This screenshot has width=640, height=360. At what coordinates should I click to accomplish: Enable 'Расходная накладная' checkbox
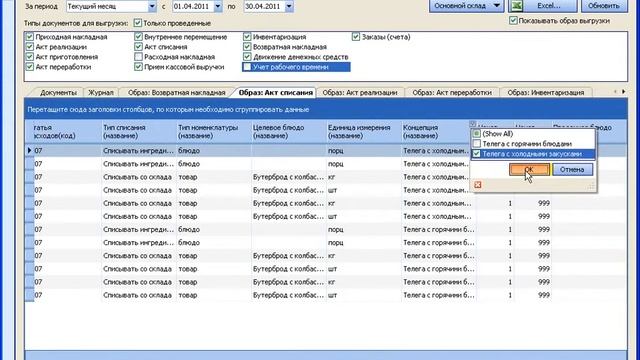click(138, 57)
